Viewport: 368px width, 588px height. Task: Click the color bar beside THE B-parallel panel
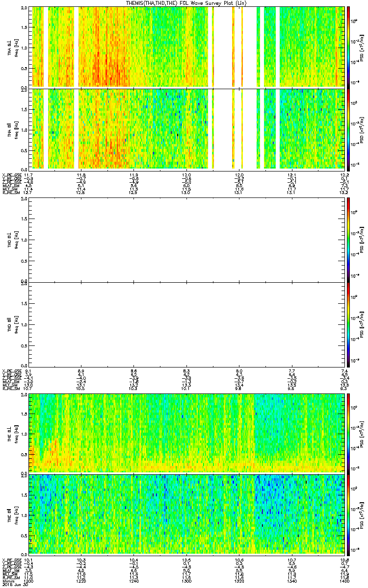[348, 514]
